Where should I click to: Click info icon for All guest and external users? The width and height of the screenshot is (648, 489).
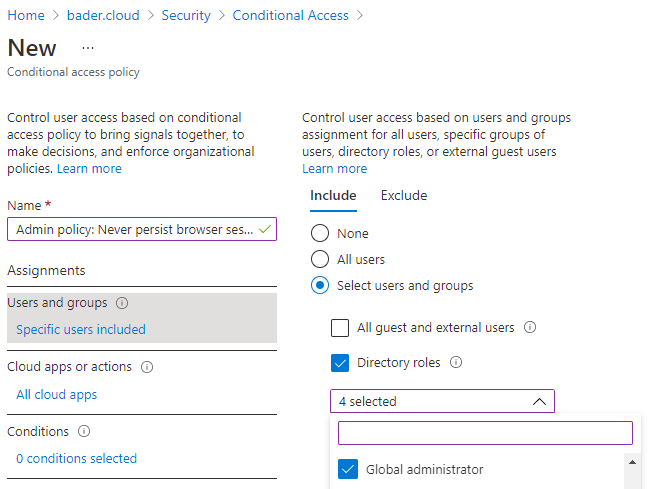click(530, 328)
